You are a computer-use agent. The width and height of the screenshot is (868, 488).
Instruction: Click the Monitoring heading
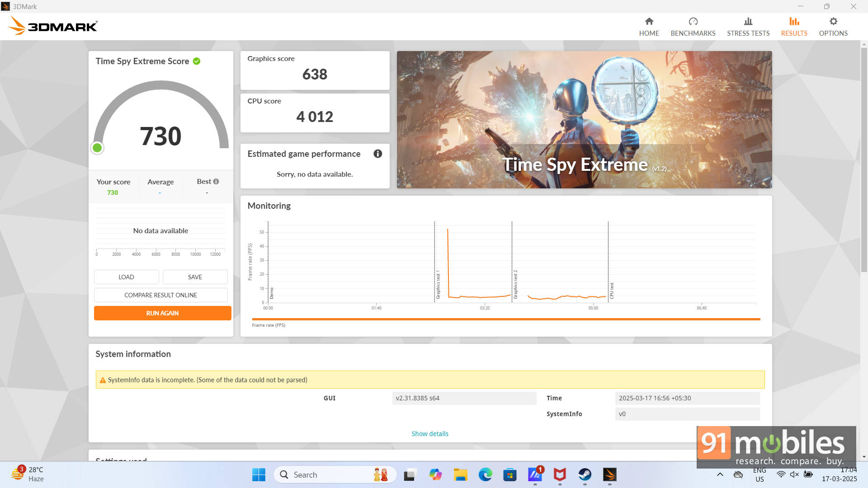[x=269, y=206]
